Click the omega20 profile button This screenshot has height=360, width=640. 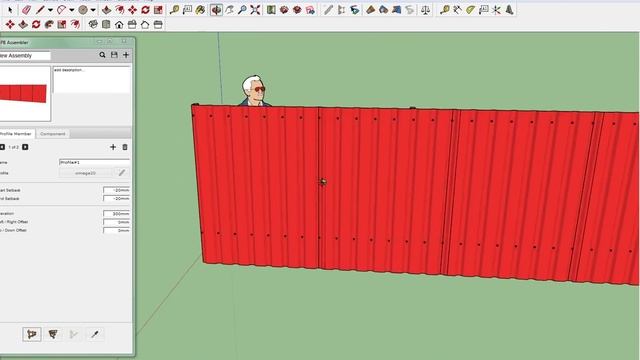(86, 173)
